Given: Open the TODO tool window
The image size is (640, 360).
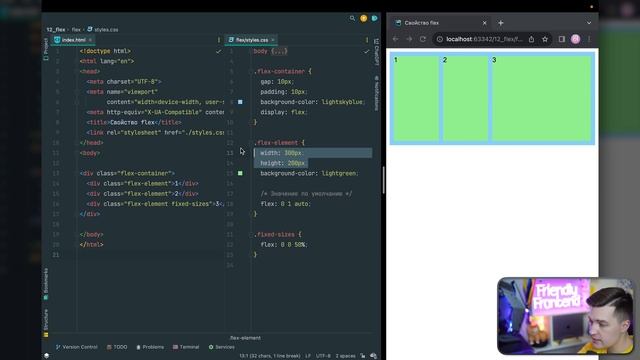Looking at the screenshot, I should tap(117, 347).
